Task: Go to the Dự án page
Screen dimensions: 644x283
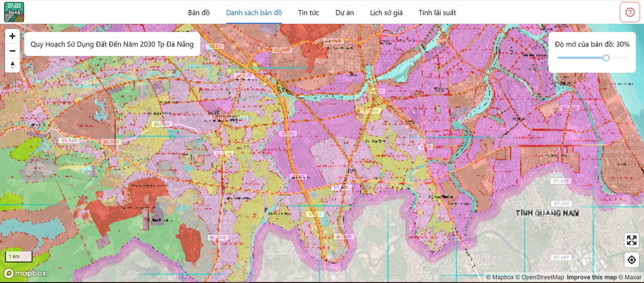Action: pos(344,12)
